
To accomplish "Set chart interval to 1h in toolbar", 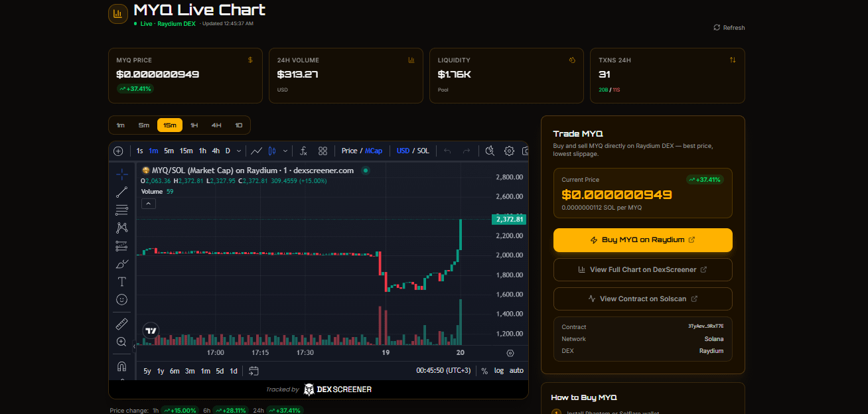I will 202,151.
